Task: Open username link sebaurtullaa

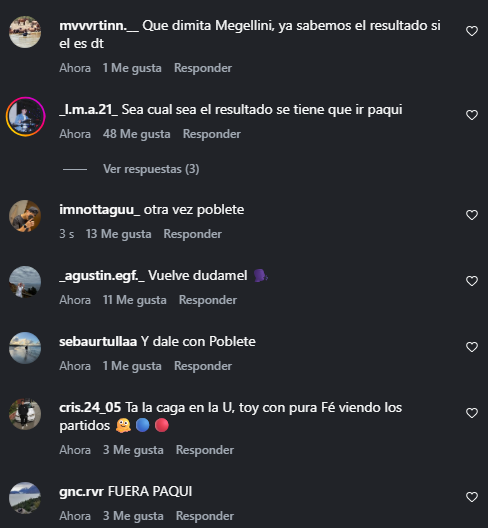Action: coord(98,341)
